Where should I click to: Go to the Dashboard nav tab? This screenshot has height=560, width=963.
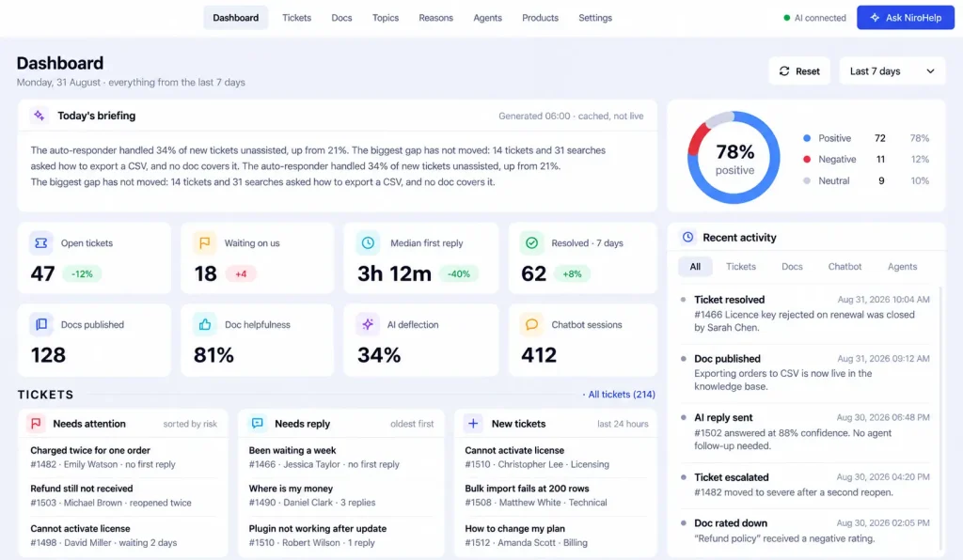[x=236, y=18]
